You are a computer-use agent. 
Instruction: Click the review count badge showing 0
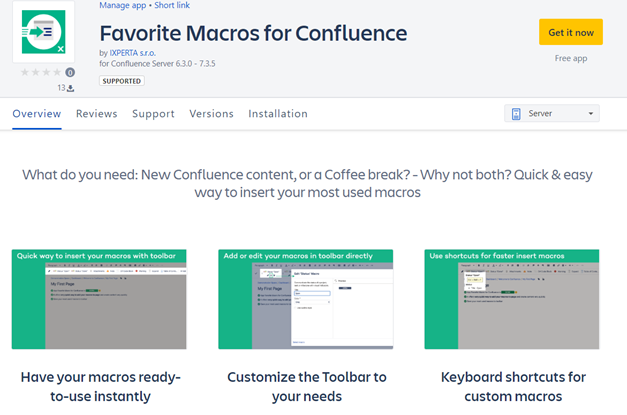point(70,72)
